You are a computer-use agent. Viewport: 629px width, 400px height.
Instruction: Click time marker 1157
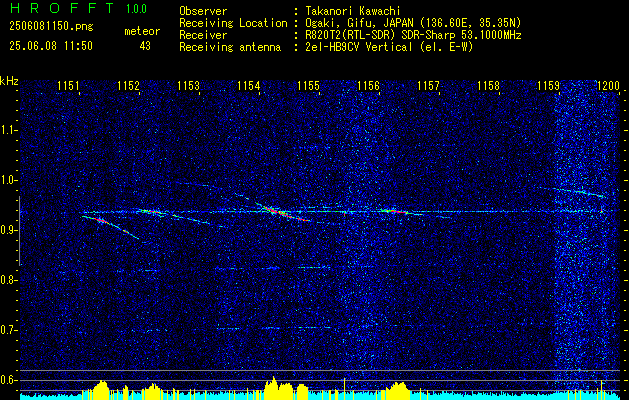coord(428,86)
